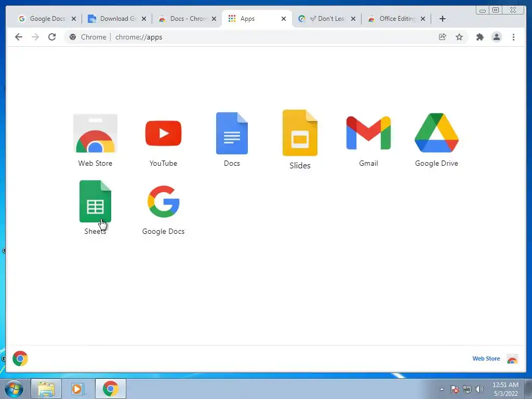Screen dimensions: 532x399
Task: Open the volume speaker tray icon
Action: pos(480,389)
